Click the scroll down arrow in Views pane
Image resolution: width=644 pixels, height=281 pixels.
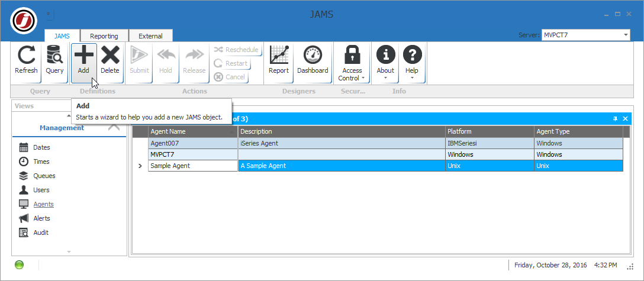(69, 251)
